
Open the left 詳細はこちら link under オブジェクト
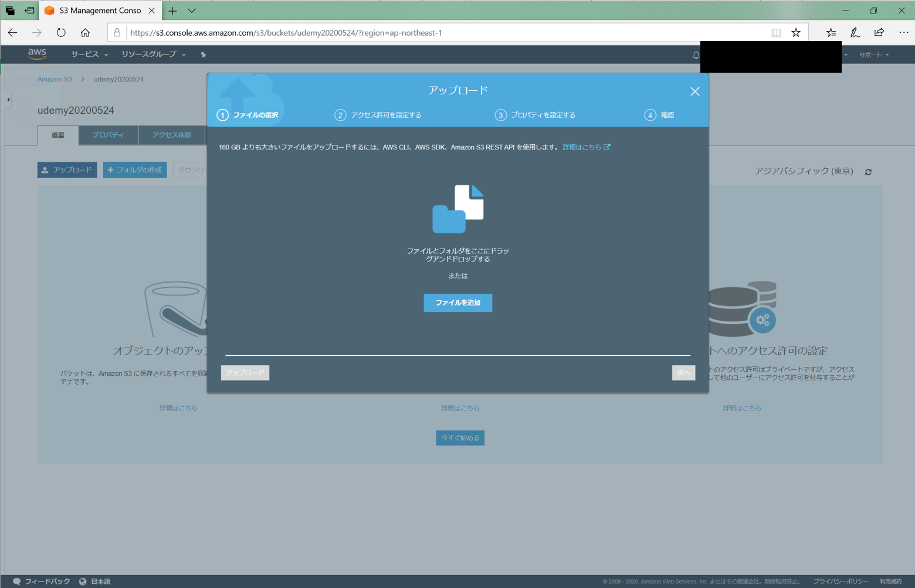tap(178, 408)
